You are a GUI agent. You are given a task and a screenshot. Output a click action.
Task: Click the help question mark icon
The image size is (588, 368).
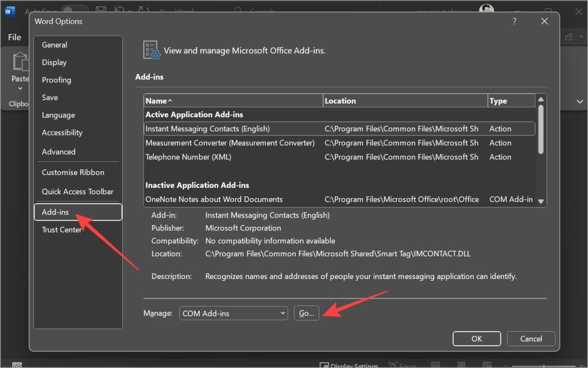(x=514, y=21)
